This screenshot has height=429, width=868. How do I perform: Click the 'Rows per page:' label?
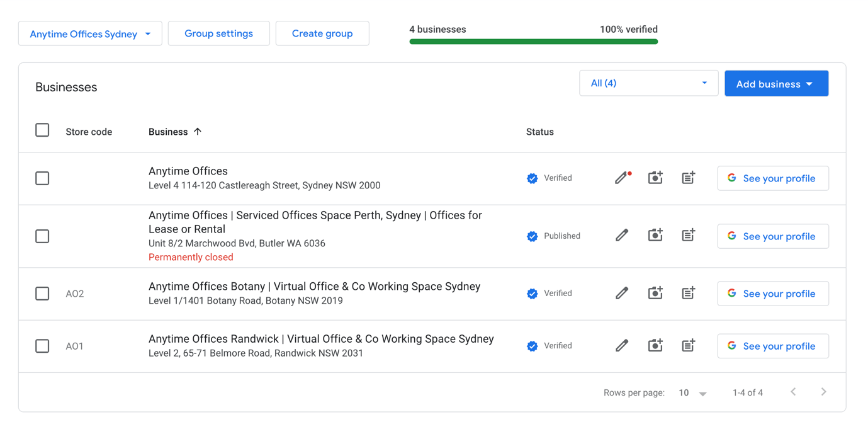click(634, 393)
